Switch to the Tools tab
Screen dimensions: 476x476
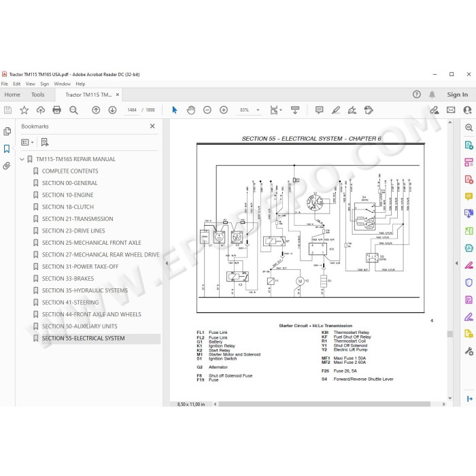point(37,95)
